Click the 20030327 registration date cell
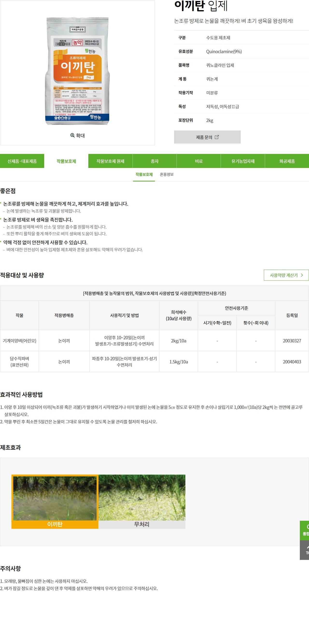 point(292,340)
